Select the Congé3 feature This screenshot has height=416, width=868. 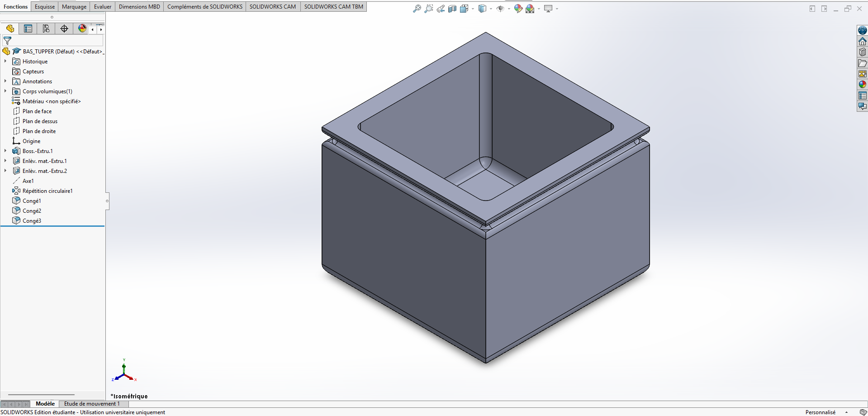(32, 221)
